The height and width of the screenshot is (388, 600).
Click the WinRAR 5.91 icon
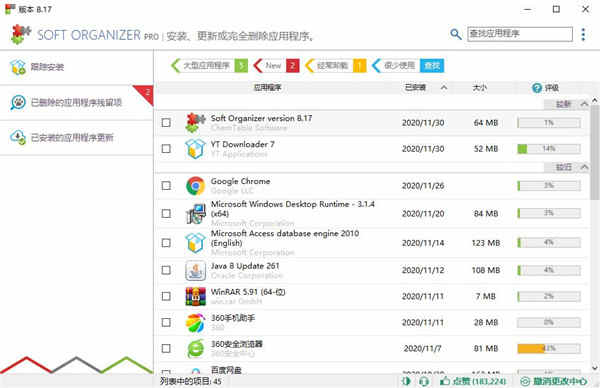tap(196, 296)
